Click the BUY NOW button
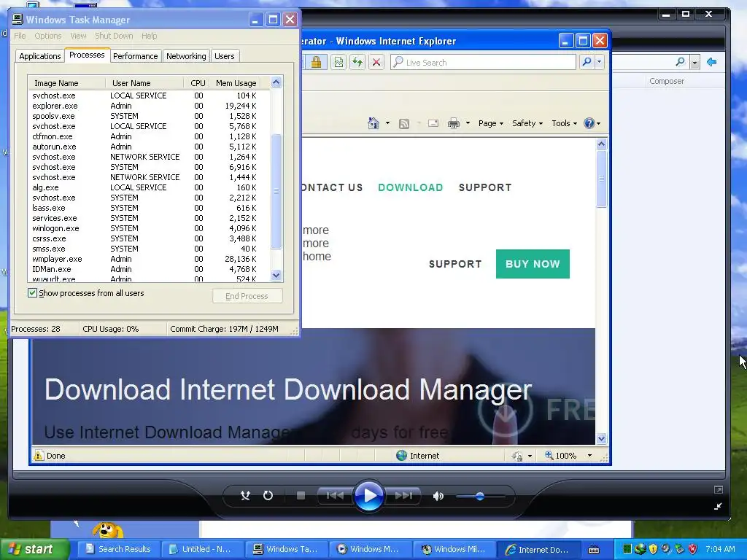 tap(533, 264)
